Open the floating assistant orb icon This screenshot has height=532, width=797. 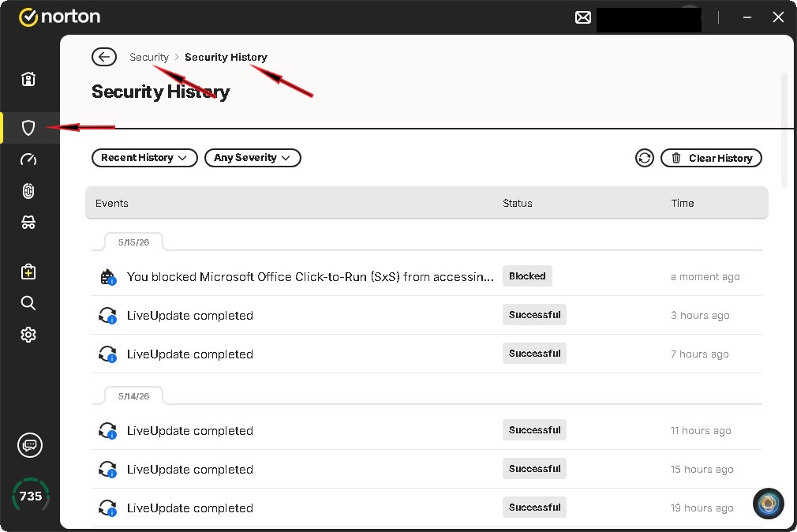click(768, 504)
